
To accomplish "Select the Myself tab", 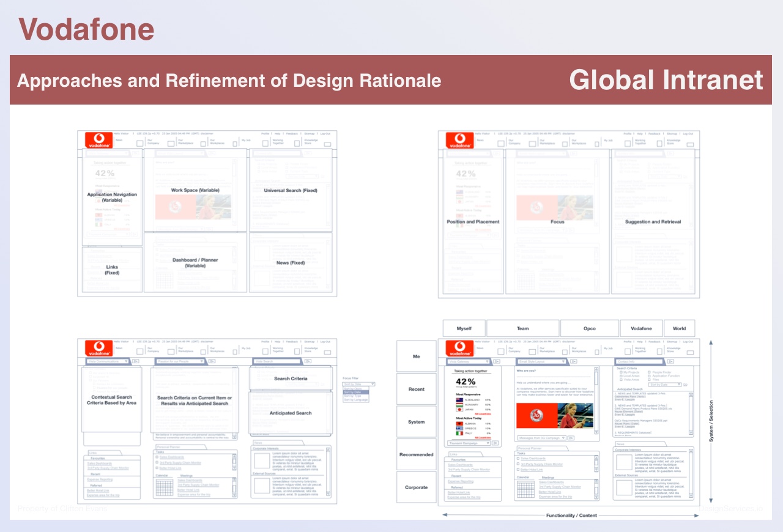I will [x=464, y=328].
